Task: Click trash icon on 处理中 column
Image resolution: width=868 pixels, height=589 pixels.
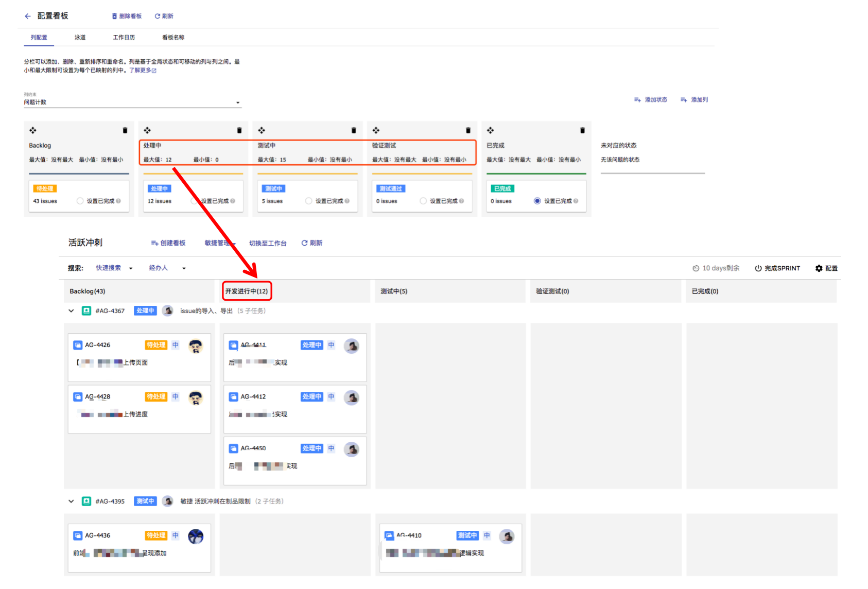Action: click(239, 130)
